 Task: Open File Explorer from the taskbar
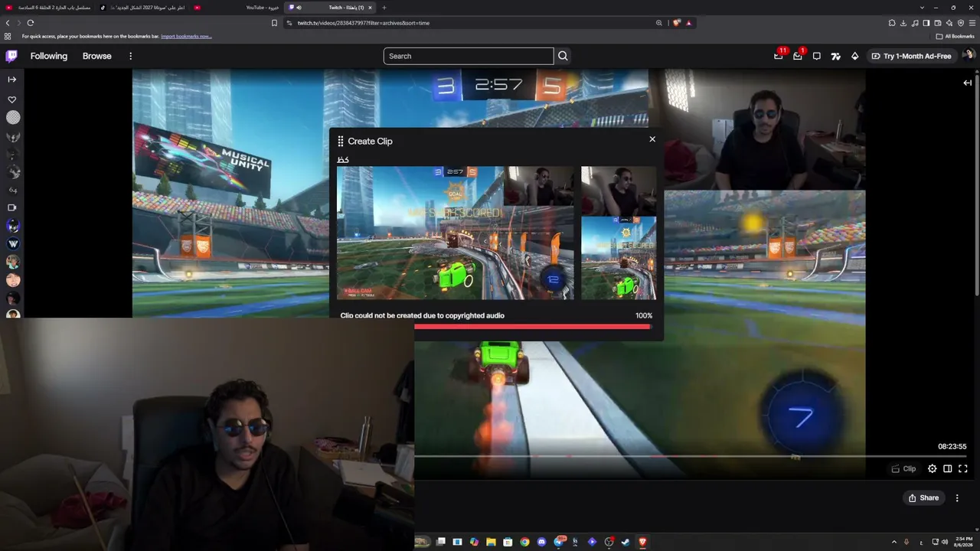(x=491, y=542)
